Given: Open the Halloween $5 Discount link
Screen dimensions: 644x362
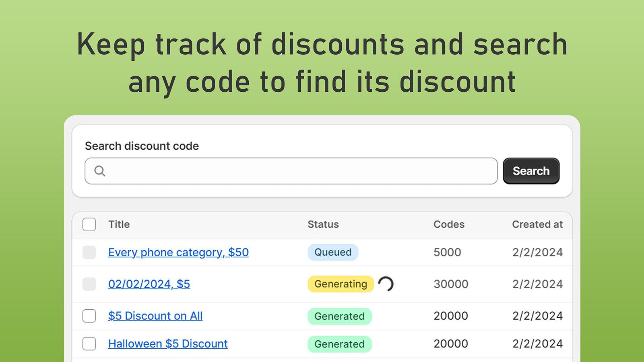Looking at the screenshot, I should point(168,343).
